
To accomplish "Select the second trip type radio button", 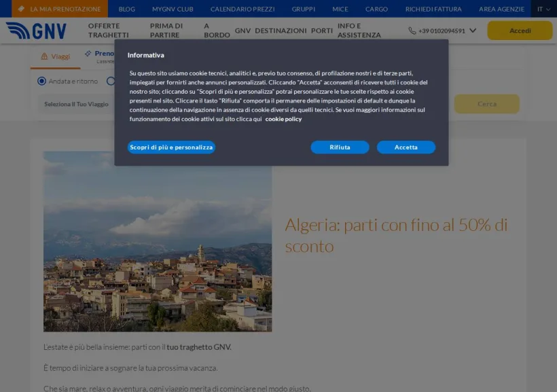I will pyautogui.click(x=111, y=81).
